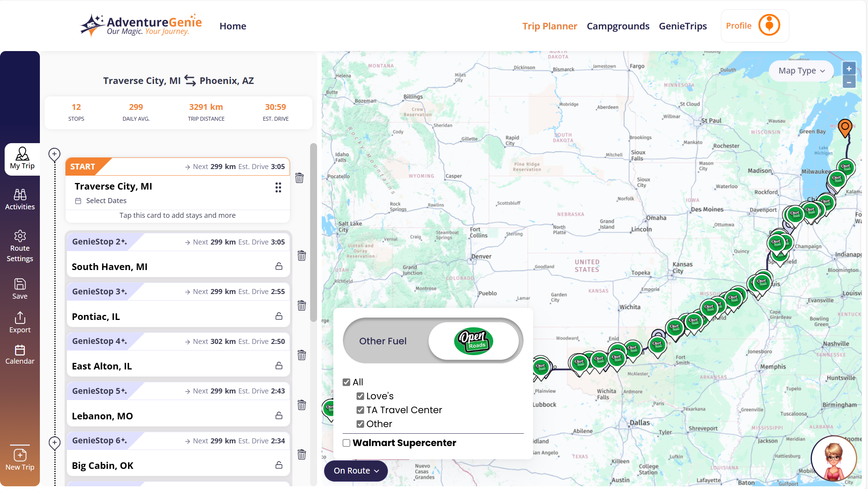Toggle lock on East Alton, IL
The height and width of the screenshot is (489, 868).
[279, 366]
